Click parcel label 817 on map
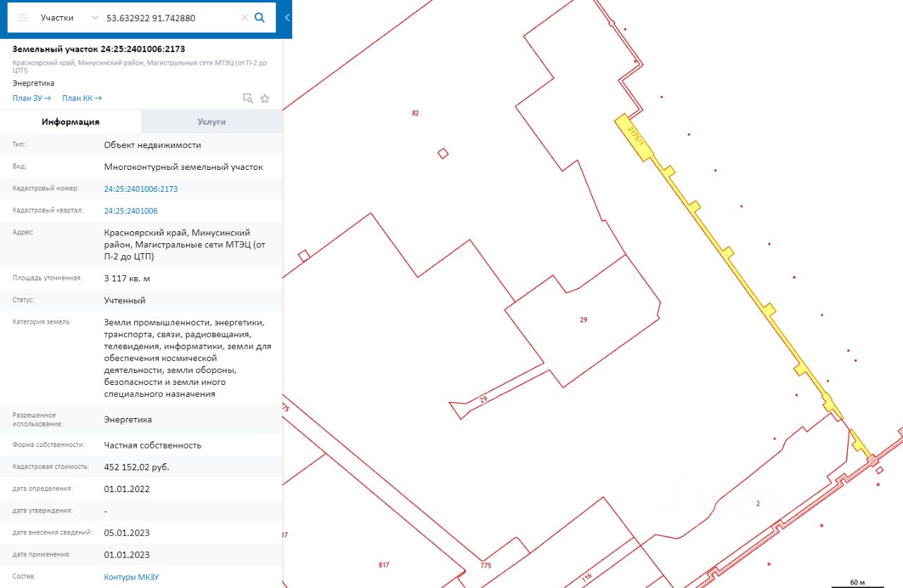The image size is (903, 588). (x=384, y=565)
